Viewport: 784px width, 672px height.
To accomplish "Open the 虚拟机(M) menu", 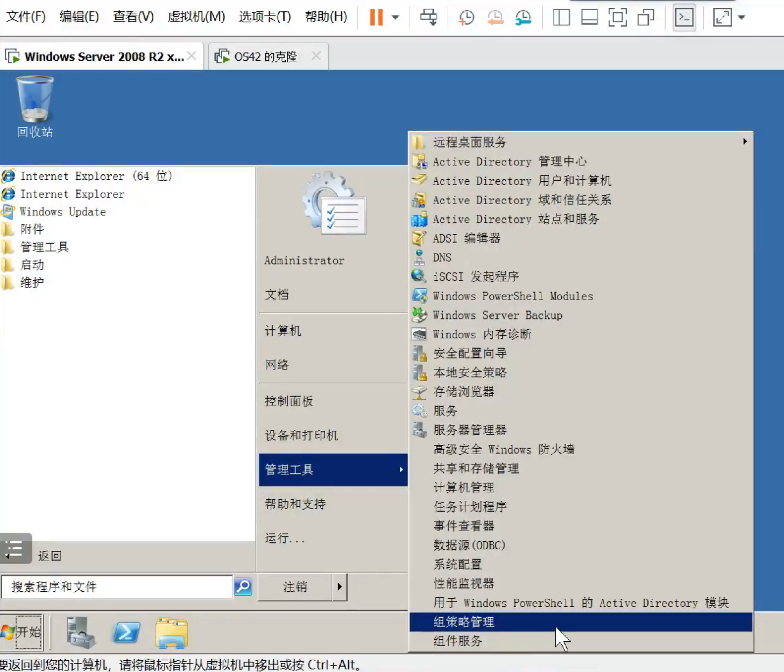I will coord(196,17).
